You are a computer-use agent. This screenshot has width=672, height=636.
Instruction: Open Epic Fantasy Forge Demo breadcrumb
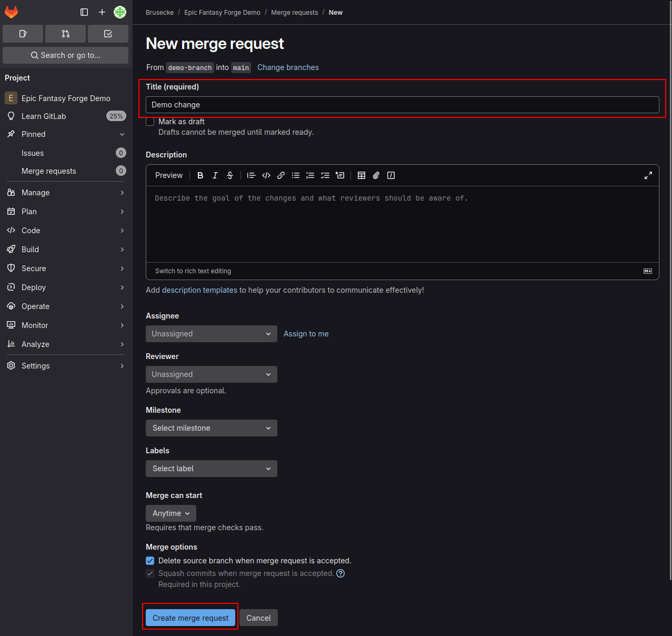222,13
